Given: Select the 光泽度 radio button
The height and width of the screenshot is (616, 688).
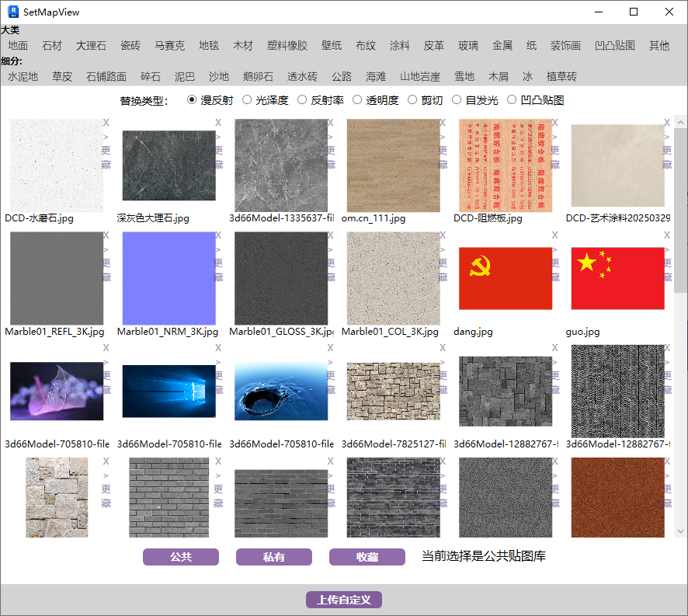Looking at the screenshot, I should point(247,100).
